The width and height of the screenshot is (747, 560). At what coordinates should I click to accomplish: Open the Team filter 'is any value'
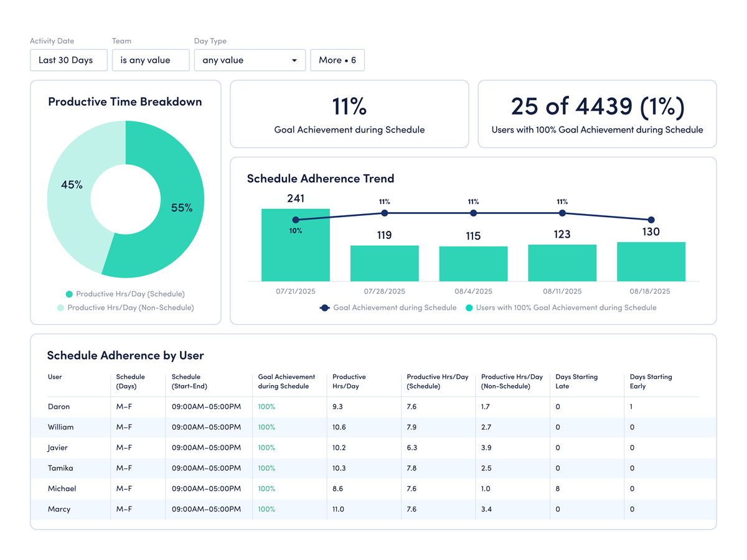tap(151, 60)
